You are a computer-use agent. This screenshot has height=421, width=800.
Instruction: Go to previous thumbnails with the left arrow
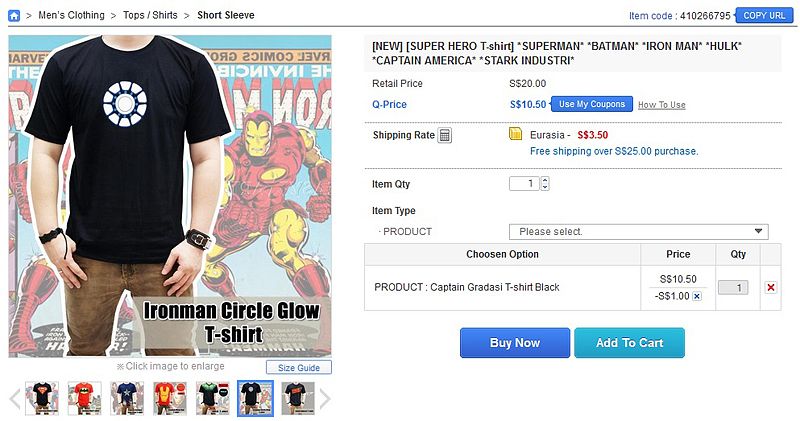click(14, 399)
